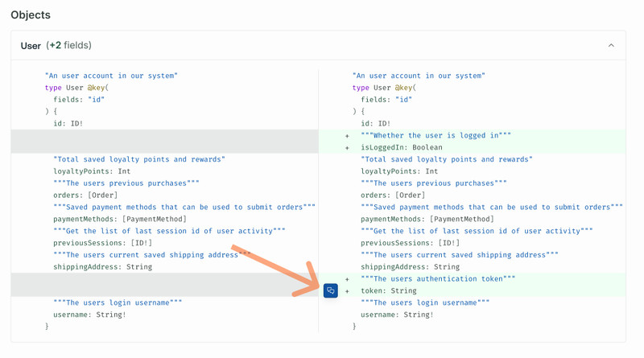644x358 pixels.
Task: Click 'Total saved loyalty points and rewards' left description
Action: point(139,159)
